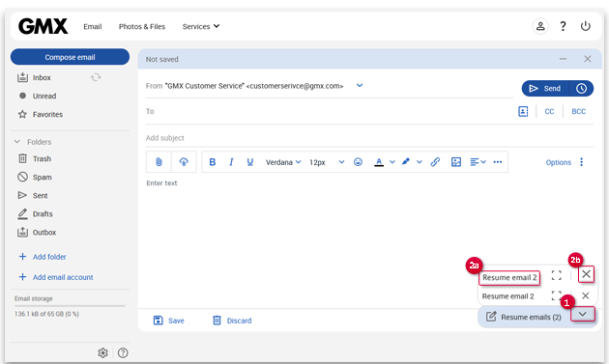Click the Options link

558,162
